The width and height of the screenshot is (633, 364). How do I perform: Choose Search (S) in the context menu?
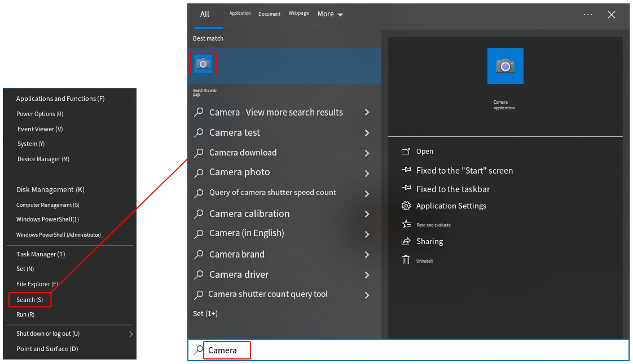29,300
